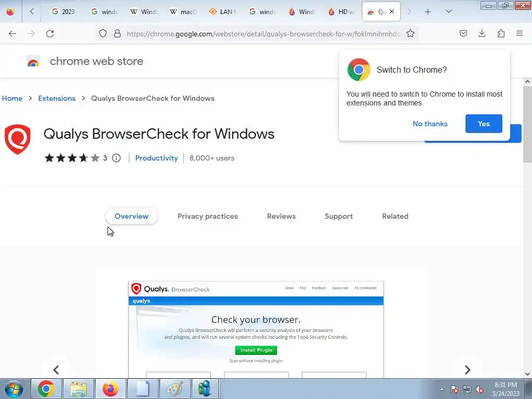
Task: Show the previous screenshot in carousel
Action: click(56, 369)
